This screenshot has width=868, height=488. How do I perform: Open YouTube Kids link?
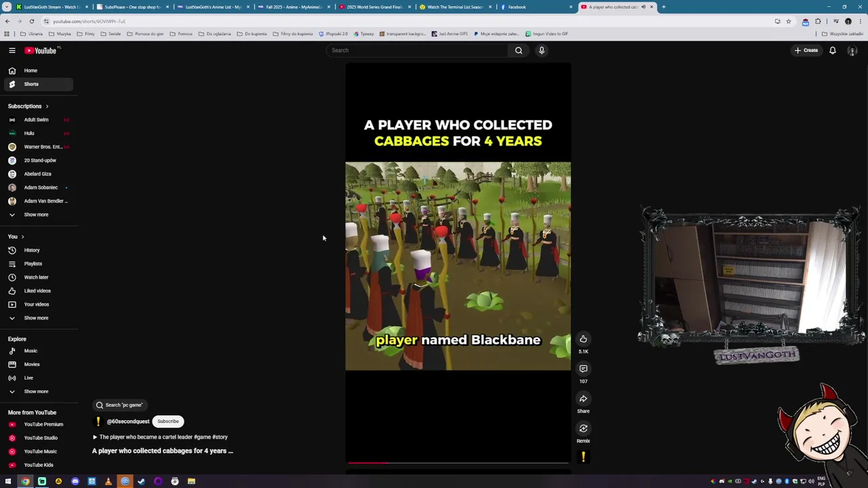(38, 465)
